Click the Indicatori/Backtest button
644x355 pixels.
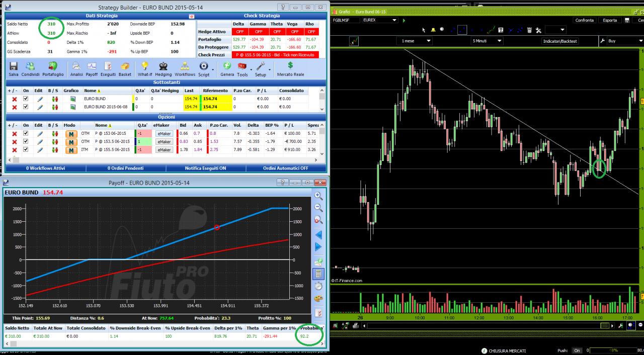tap(560, 41)
